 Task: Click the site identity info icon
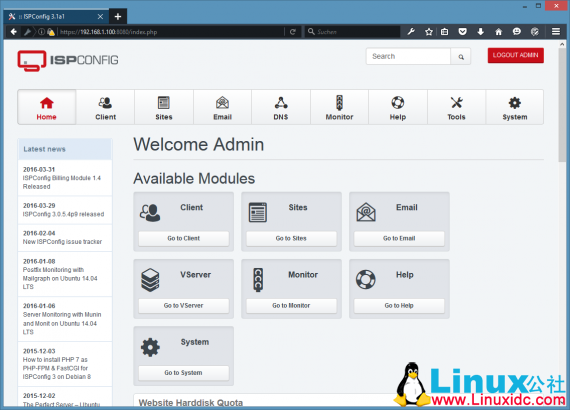tap(42, 32)
